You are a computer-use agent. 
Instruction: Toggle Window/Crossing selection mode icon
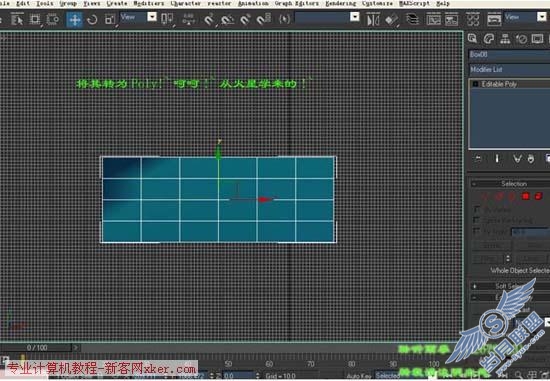point(53,19)
